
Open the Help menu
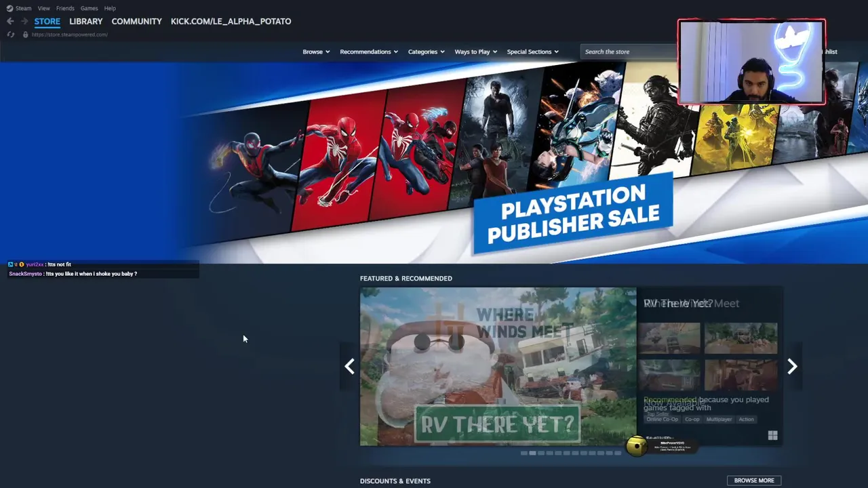[110, 8]
